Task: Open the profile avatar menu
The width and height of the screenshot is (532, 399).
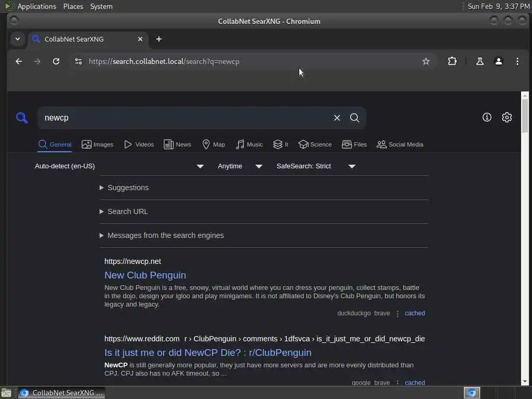Action: pyautogui.click(x=498, y=61)
